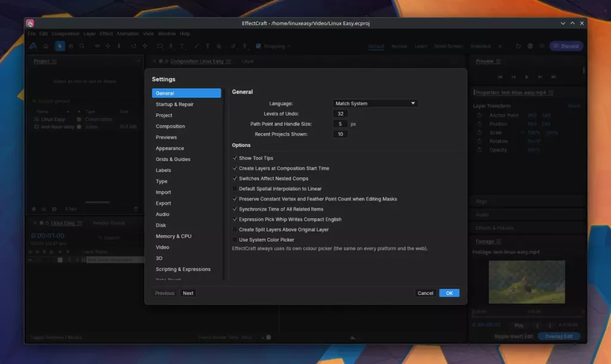Screen dimensions: 611x364
Task: Click OK to confirm settings
Action: click(x=449, y=293)
